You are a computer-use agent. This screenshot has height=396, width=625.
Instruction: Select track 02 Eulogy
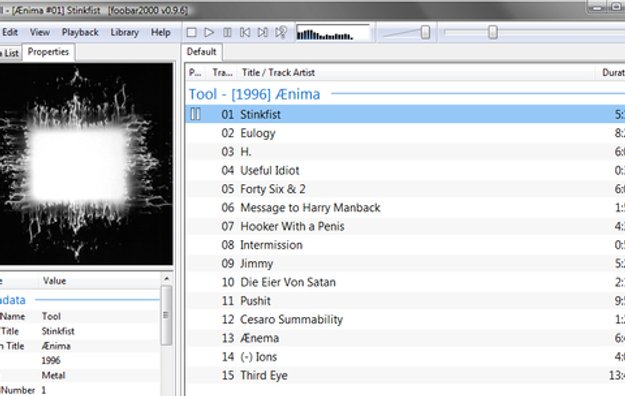pyautogui.click(x=405, y=133)
